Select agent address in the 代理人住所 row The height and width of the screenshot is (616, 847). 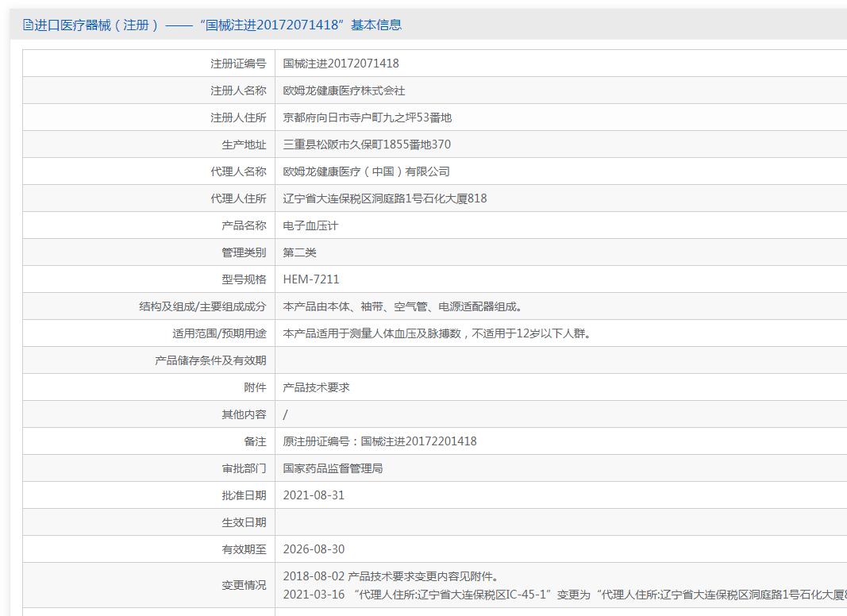point(385,198)
